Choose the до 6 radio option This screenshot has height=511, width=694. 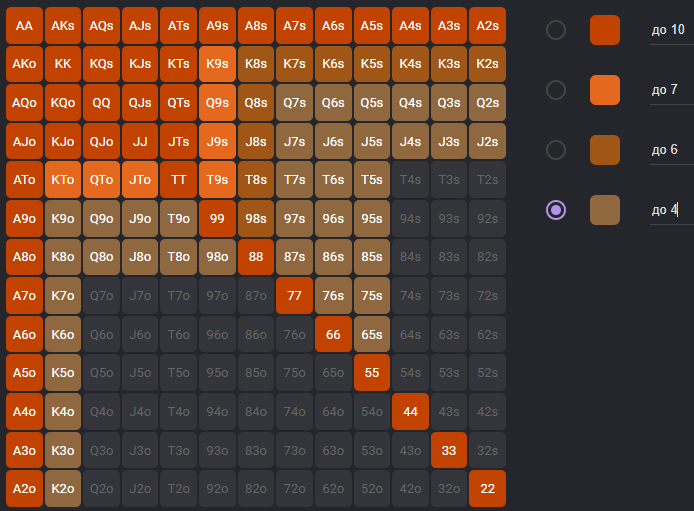[x=555, y=150]
